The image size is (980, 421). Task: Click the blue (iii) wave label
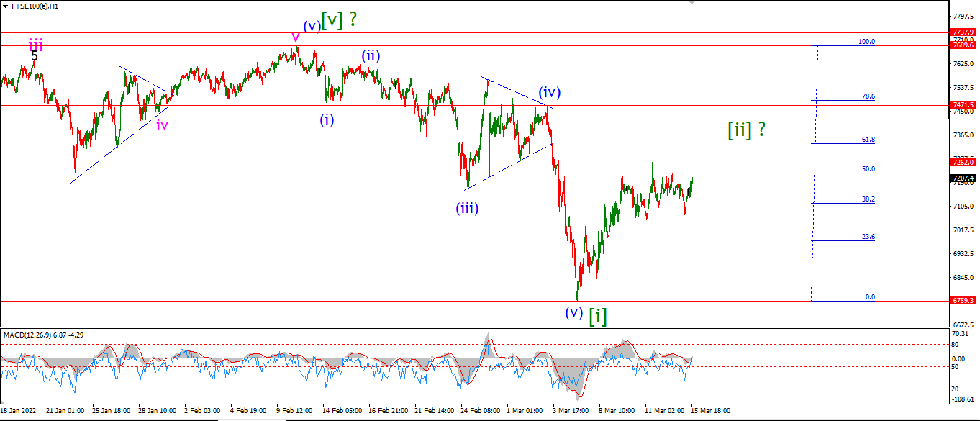[x=467, y=209]
